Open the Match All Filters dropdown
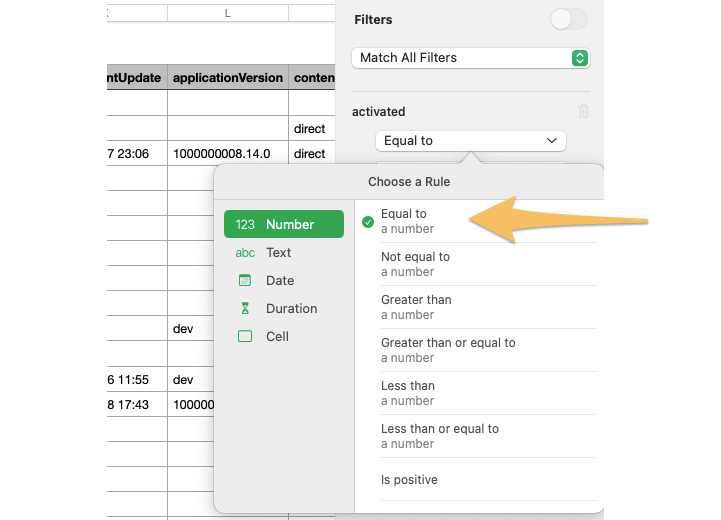The image size is (721, 520). [x=470, y=58]
